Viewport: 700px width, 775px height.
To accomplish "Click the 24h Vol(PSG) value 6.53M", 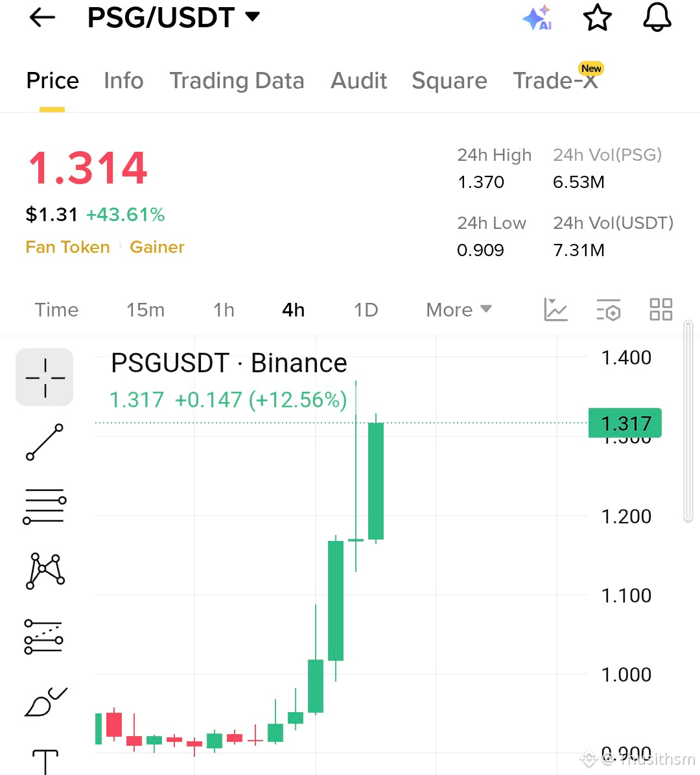I will point(579,182).
